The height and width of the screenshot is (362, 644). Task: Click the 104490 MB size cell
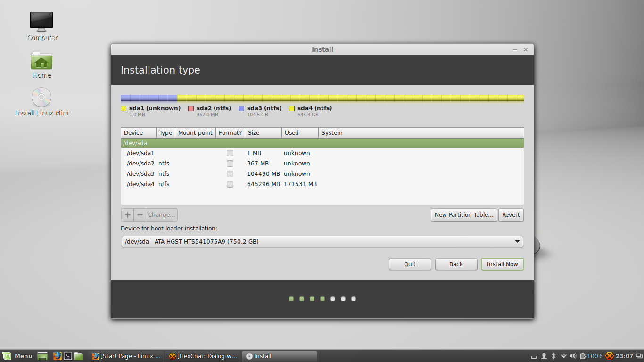tap(263, 174)
